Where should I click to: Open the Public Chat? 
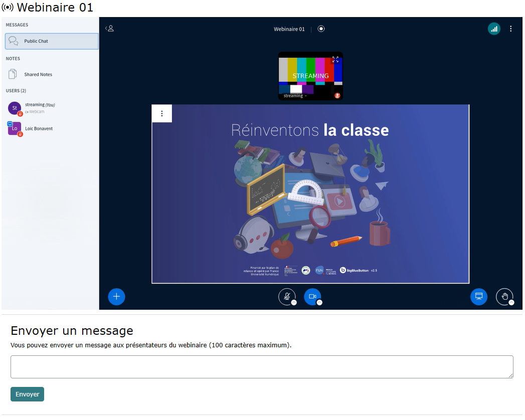pyautogui.click(x=51, y=41)
